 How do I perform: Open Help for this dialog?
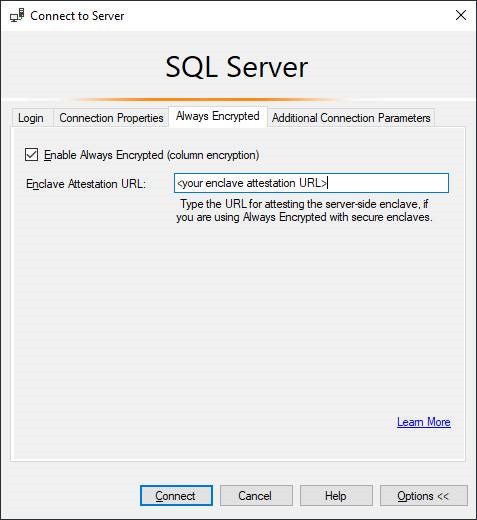(336, 496)
